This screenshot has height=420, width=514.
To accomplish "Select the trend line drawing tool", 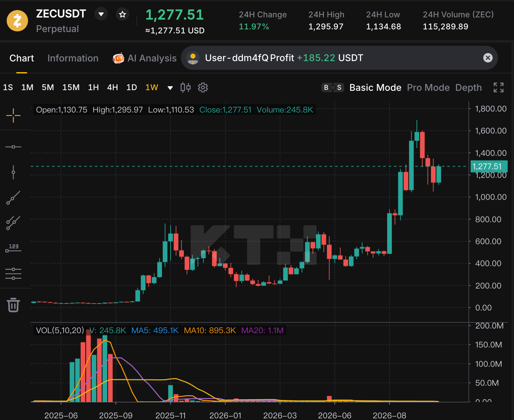I will click(x=13, y=198).
